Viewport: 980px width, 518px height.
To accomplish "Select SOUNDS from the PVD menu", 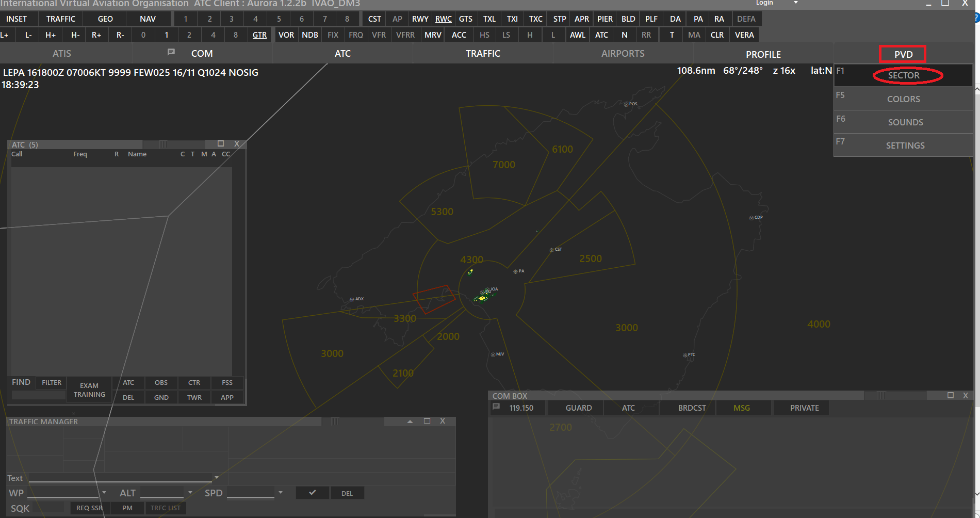I will 904,122.
